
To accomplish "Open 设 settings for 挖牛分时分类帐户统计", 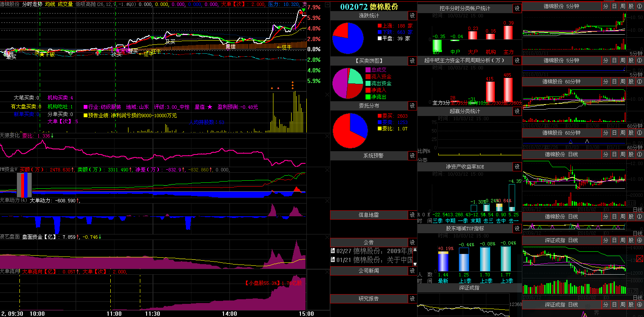I will coord(517,8).
